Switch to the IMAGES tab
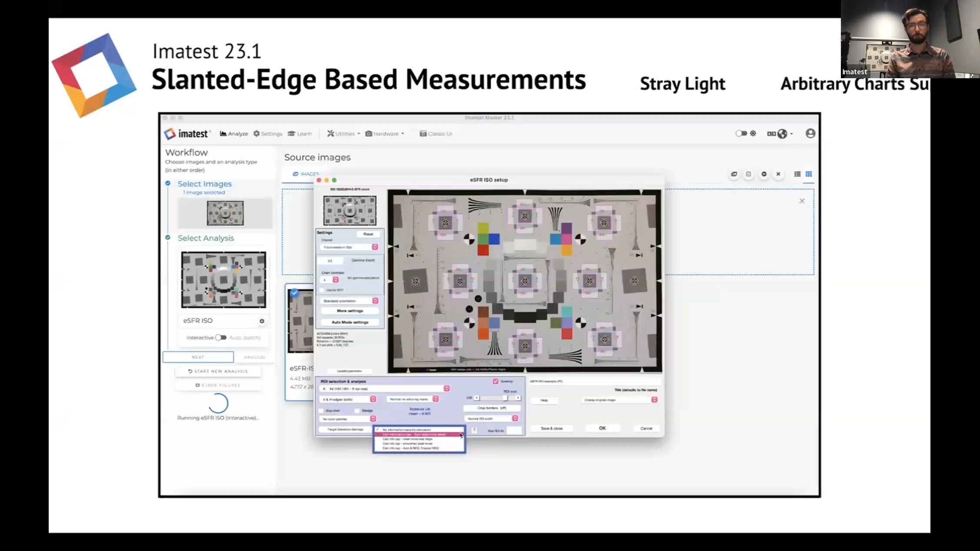This screenshot has width=980, height=551. [306, 174]
